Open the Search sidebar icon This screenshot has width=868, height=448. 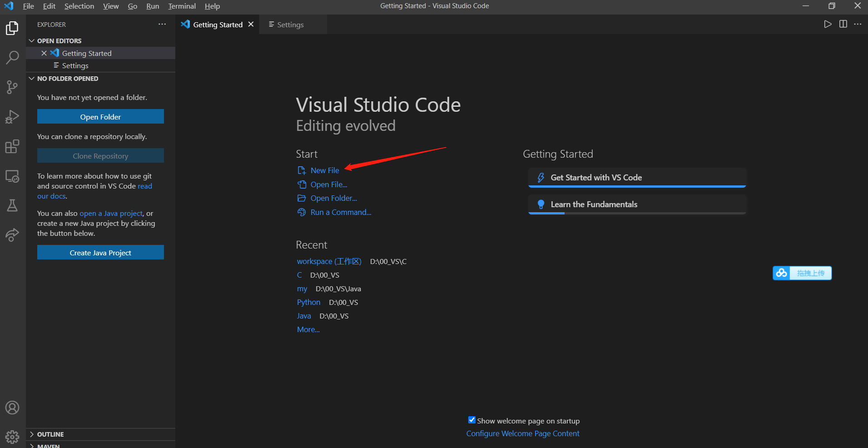(x=12, y=57)
